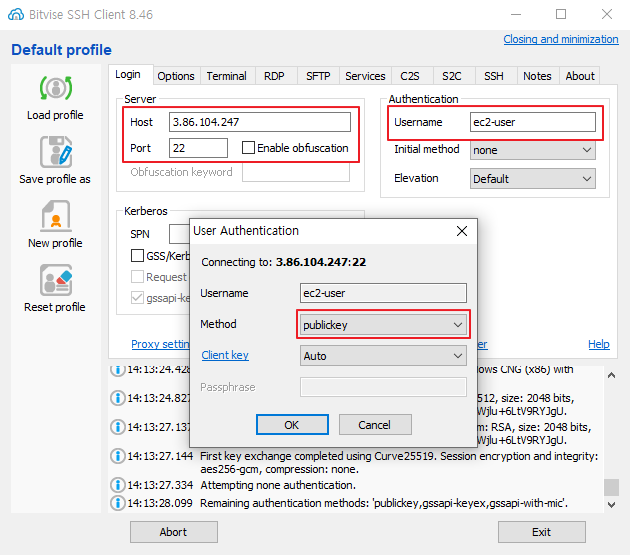The height and width of the screenshot is (555, 630).
Task: Click Cancel in User Authentication dialog
Action: click(x=375, y=425)
